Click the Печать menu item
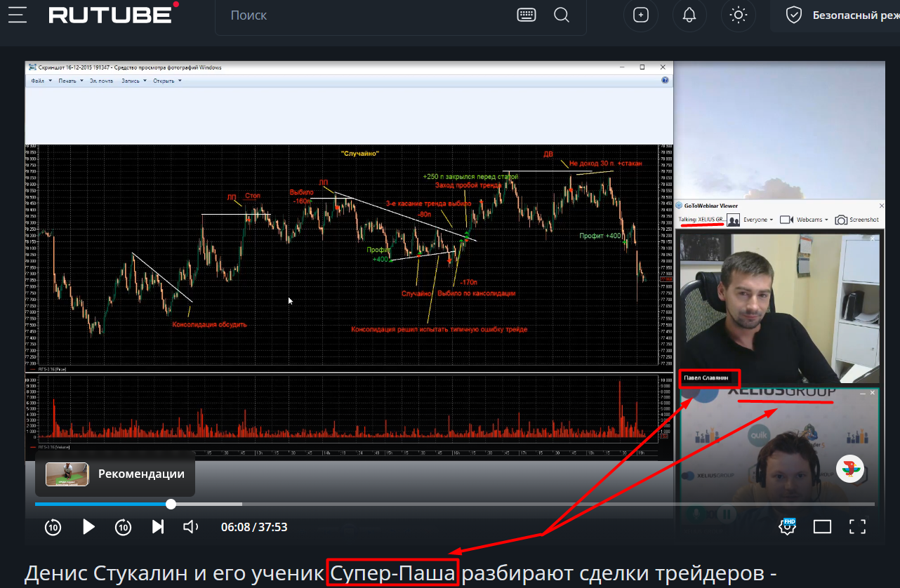900x588 pixels. tap(66, 80)
